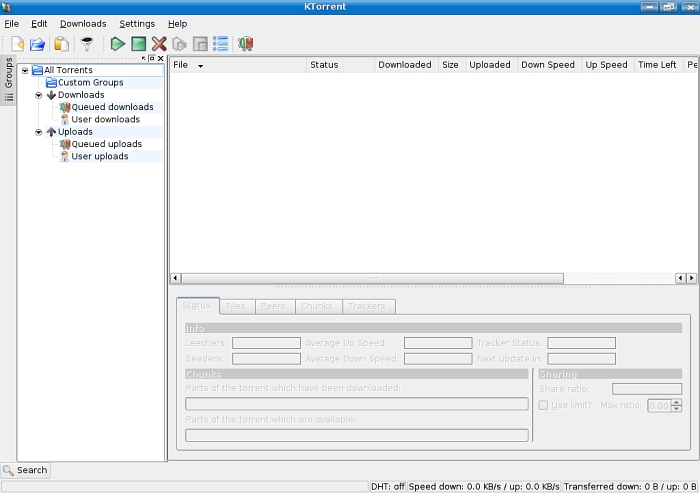The width and height of the screenshot is (700, 493).
Task: Switch to the Peers tab
Action: click(274, 306)
